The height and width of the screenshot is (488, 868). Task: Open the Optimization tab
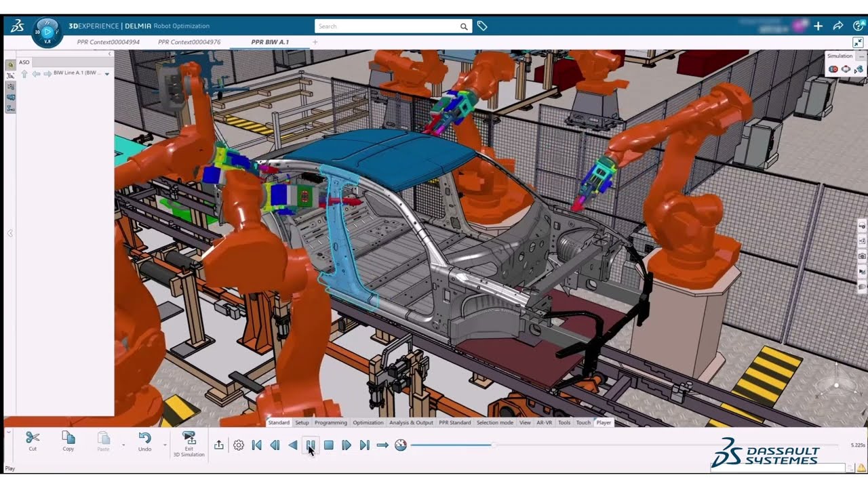pos(368,422)
